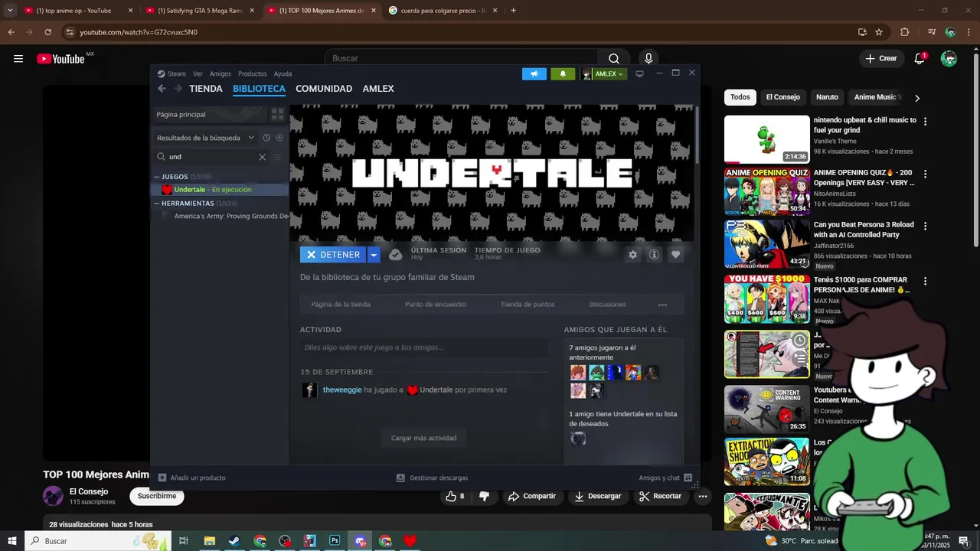This screenshot has height=551, width=980.
Task: Switch library to grid collections view
Action: click(x=277, y=114)
